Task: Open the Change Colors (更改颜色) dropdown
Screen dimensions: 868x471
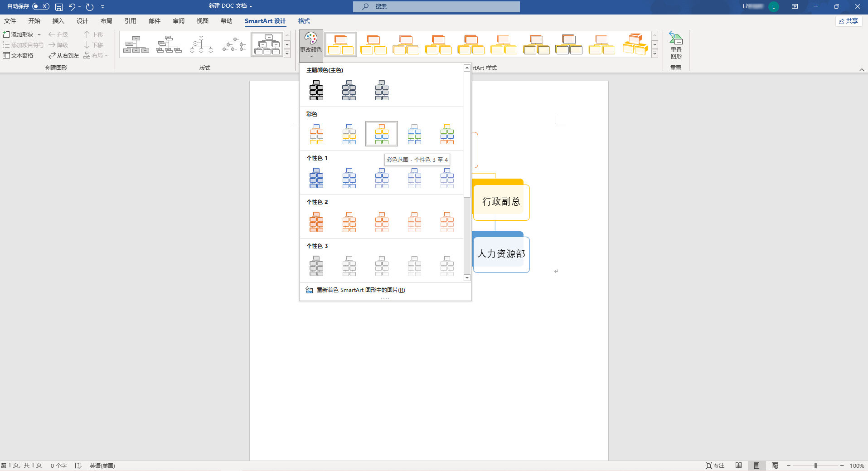Action: (311, 46)
